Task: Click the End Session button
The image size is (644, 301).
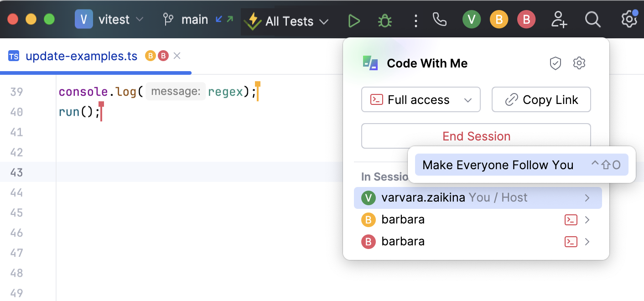Action: [476, 136]
